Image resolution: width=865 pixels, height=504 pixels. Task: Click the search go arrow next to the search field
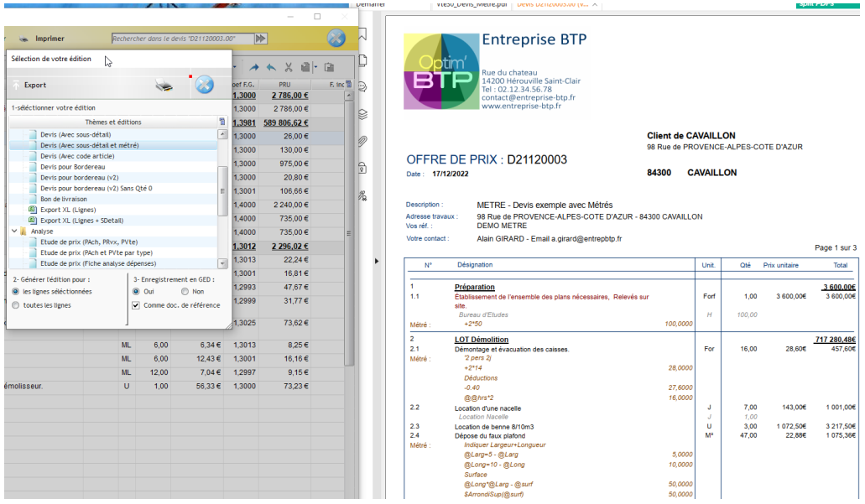[261, 39]
